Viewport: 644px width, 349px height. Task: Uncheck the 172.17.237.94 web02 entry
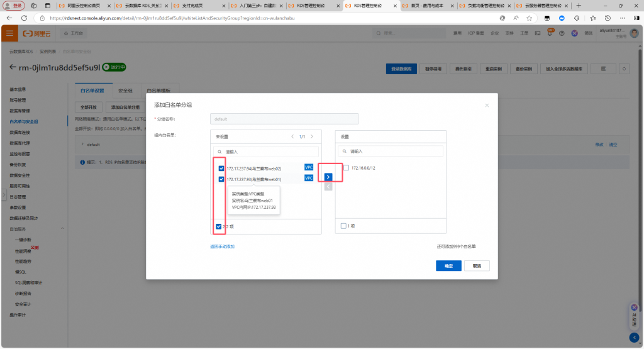click(221, 169)
